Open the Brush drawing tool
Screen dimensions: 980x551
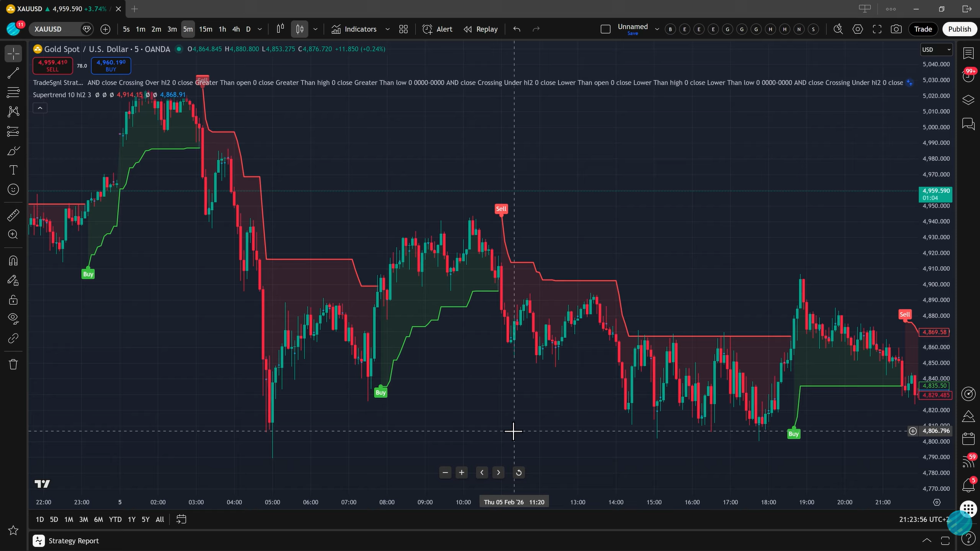pos(13,151)
